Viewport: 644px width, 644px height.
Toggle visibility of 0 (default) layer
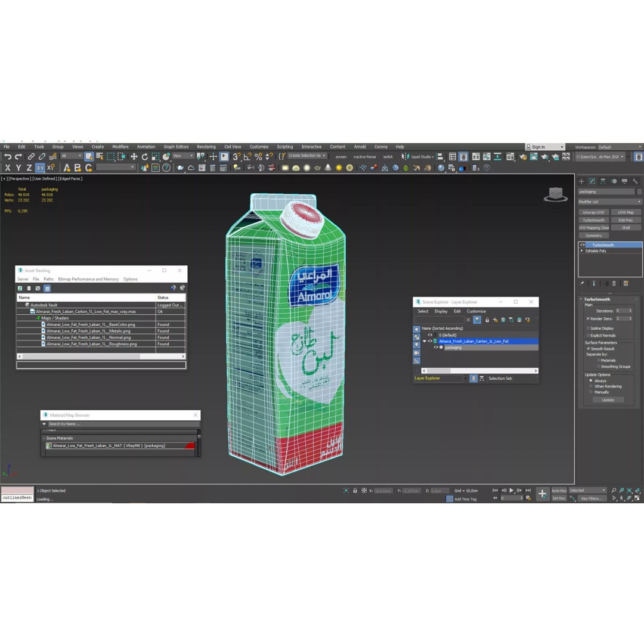tap(430, 335)
